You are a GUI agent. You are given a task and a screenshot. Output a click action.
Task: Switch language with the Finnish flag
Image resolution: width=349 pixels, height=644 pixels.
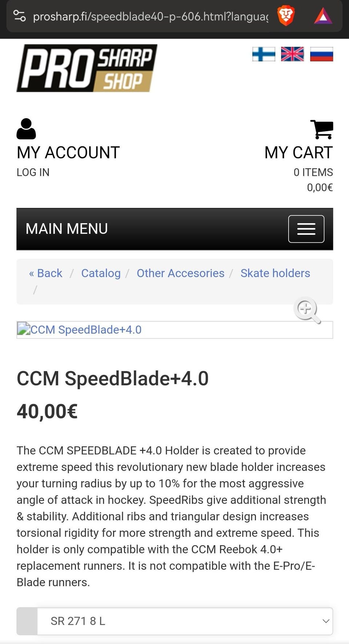[x=264, y=55]
